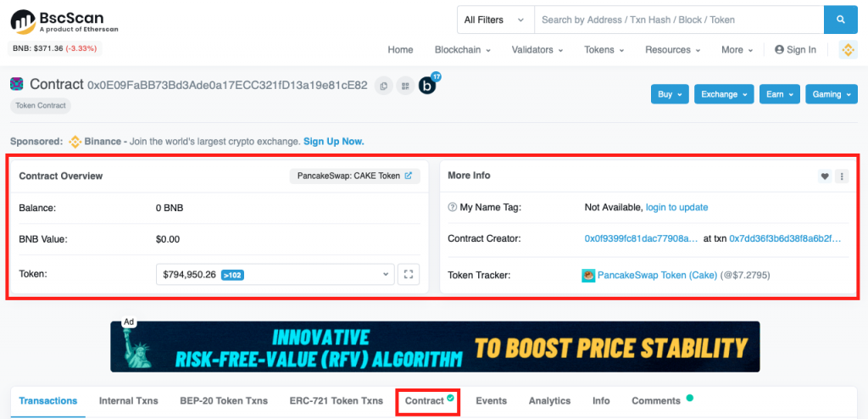This screenshot has width=868, height=419.
Task: Switch to the Events tab
Action: [x=491, y=400]
